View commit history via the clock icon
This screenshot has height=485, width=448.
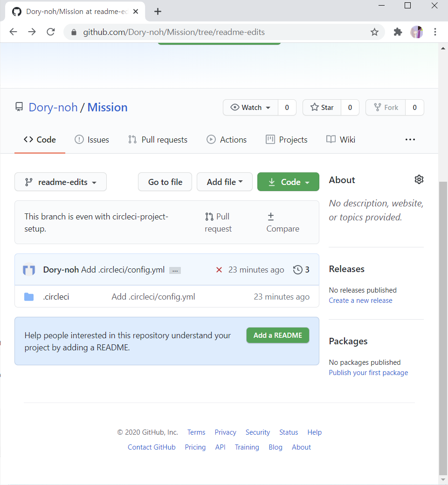tap(297, 270)
